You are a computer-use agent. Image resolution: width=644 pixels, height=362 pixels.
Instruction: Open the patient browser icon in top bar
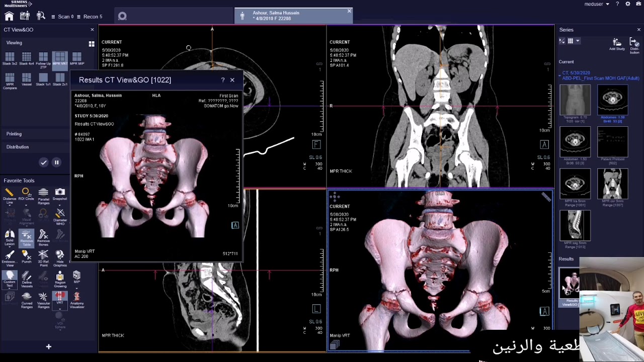tap(24, 16)
